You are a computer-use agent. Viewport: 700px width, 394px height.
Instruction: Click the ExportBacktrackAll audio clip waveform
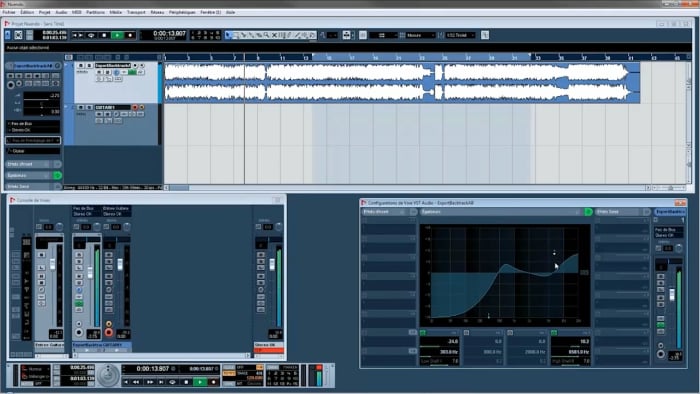[x=402, y=83]
